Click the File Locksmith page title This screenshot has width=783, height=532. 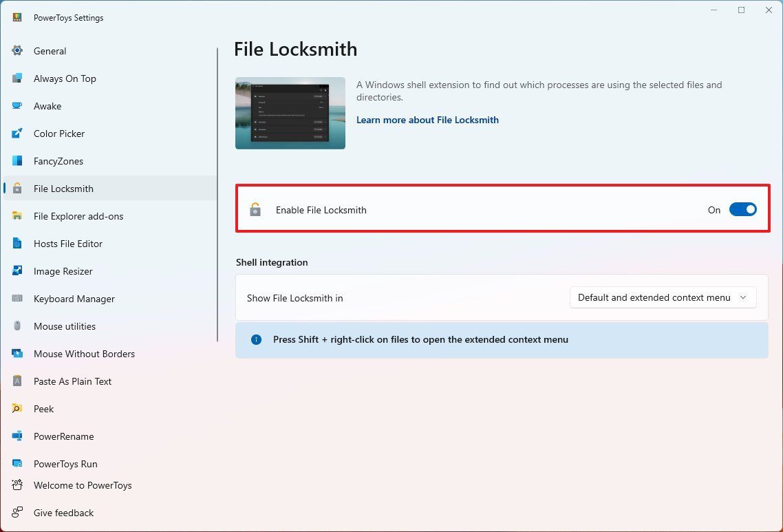tap(295, 49)
